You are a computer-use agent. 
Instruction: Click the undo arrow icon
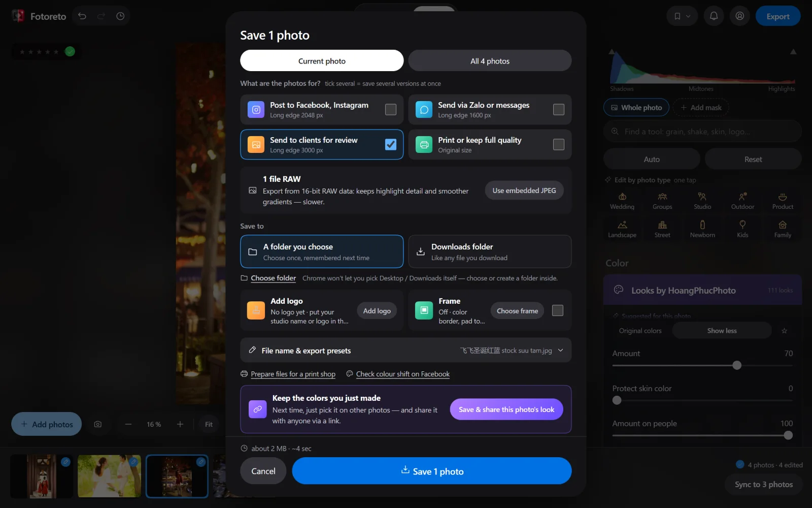click(x=82, y=16)
